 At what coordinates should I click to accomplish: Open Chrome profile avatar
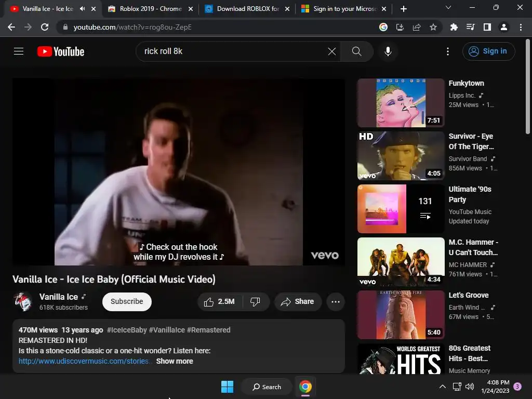click(504, 27)
